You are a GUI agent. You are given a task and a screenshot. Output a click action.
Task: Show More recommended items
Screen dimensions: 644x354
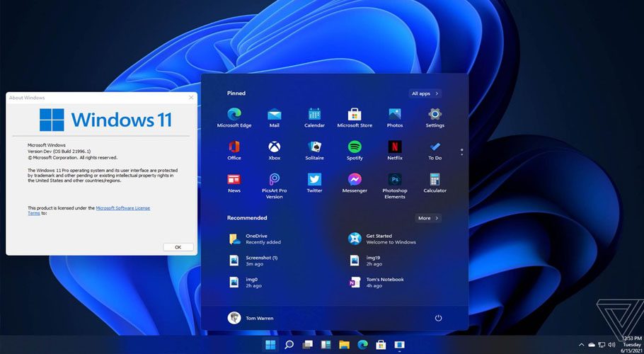coord(428,218)
